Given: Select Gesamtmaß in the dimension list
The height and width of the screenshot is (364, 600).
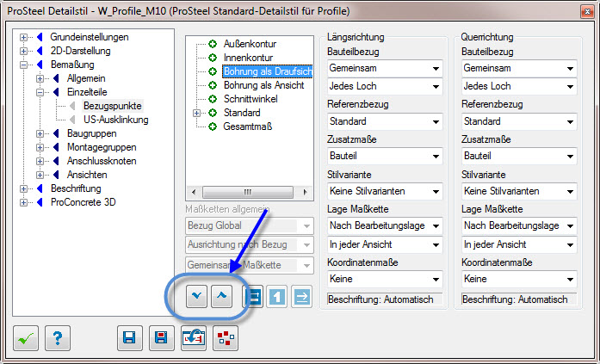Looking at the screenshot, I should 248,126.
